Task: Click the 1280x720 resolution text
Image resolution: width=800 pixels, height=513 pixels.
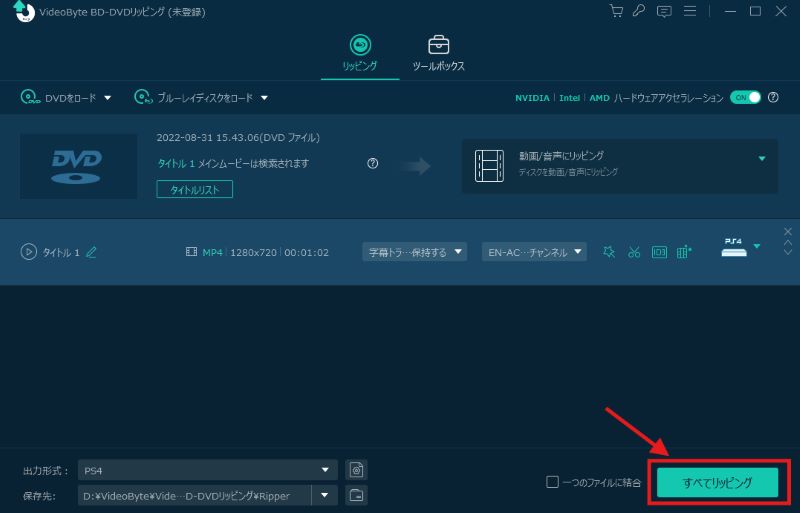Action: point(254,252)
